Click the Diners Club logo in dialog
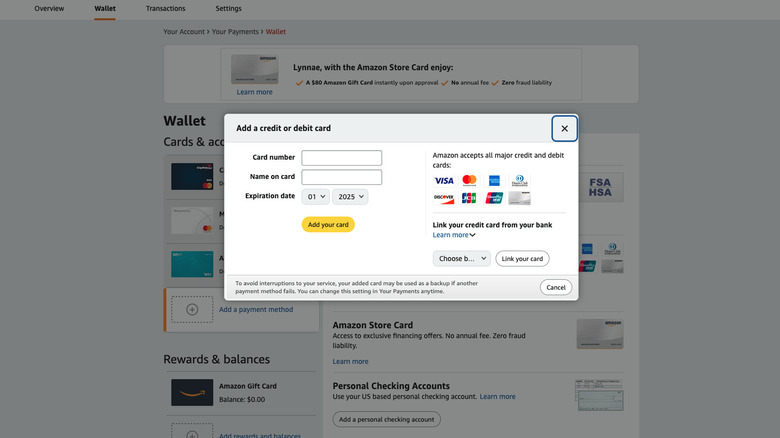Screen dimensions: 780x438 519,181
